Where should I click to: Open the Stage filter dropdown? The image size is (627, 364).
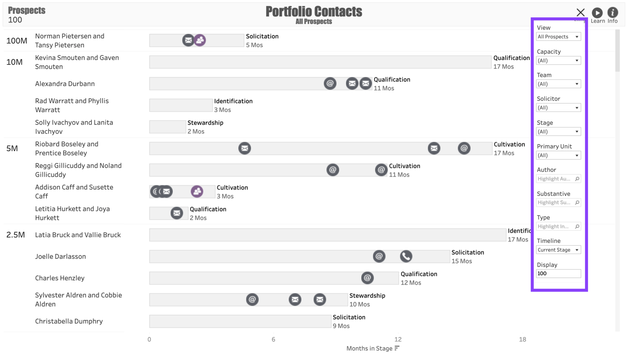coord(558,132)
